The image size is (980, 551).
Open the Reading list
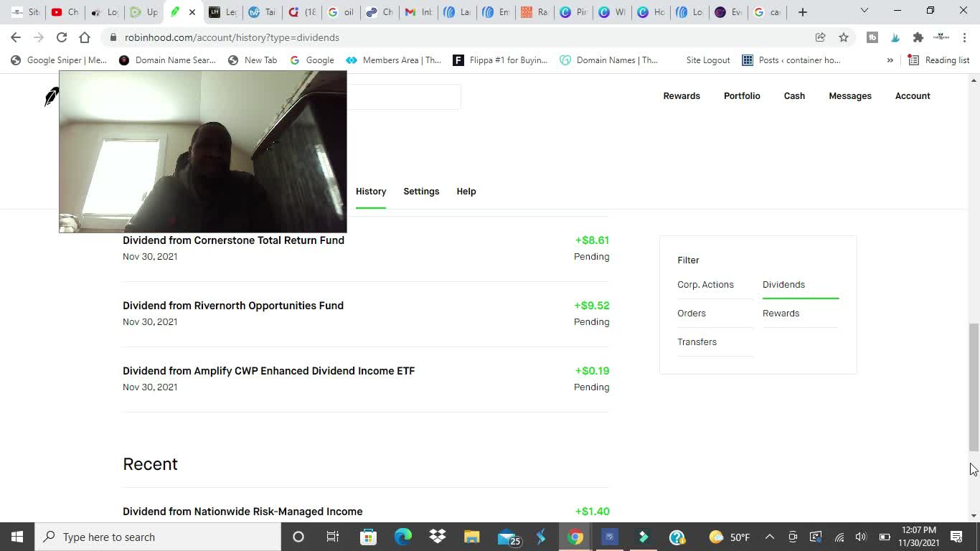pos(939,60)
